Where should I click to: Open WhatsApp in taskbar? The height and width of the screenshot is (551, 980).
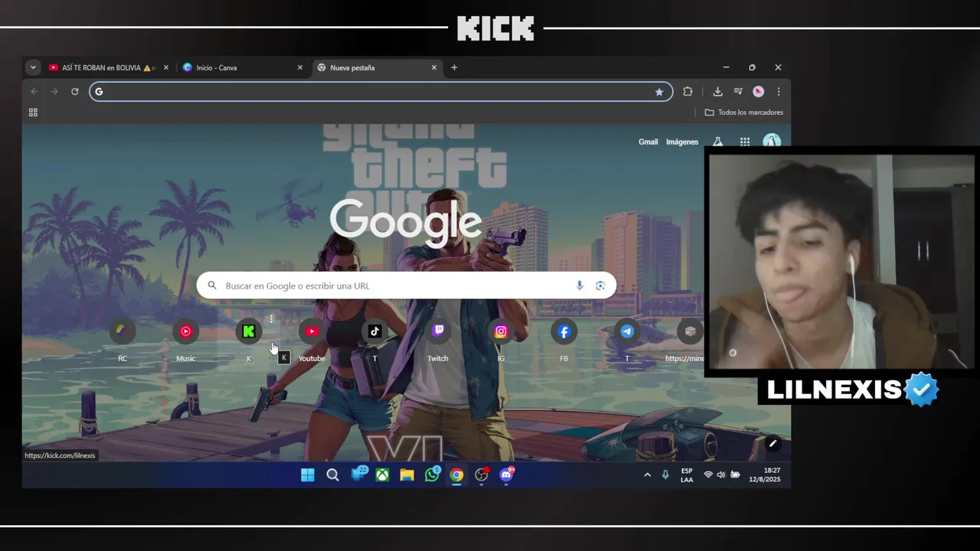(x=432, y=475)
